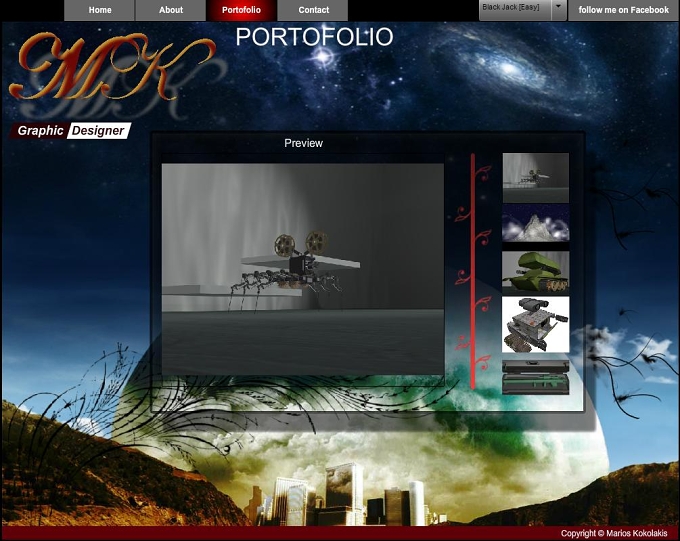
Task: Select the film projector spider thumbnail
Action: point(536,177)
